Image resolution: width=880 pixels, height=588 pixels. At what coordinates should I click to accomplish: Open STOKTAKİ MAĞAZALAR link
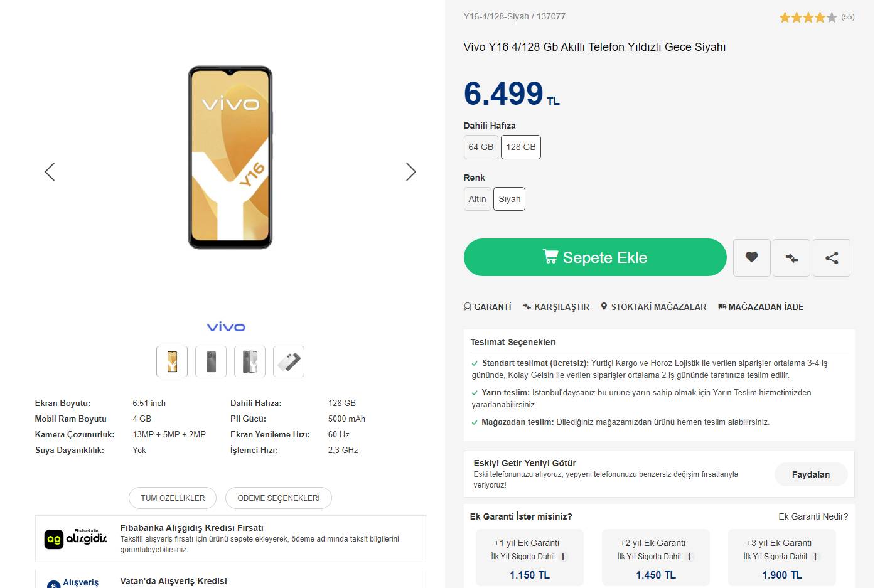(x=653, y=307)
